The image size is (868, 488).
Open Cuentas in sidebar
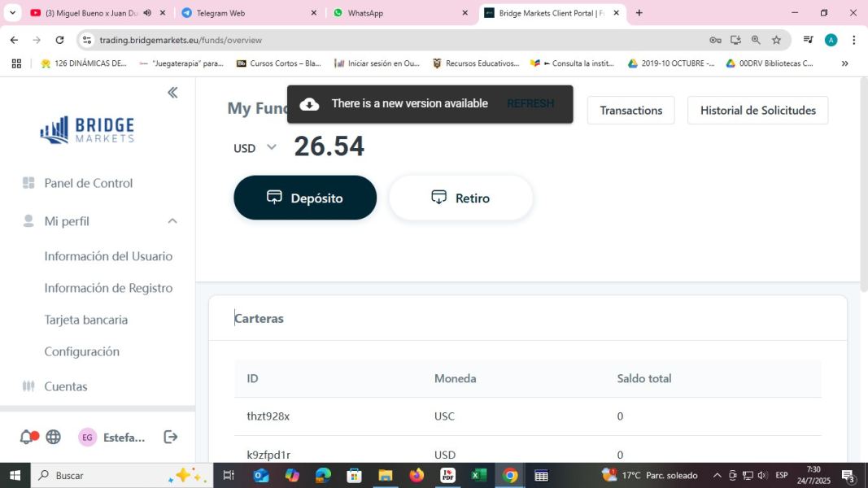(x=66, y=386)
